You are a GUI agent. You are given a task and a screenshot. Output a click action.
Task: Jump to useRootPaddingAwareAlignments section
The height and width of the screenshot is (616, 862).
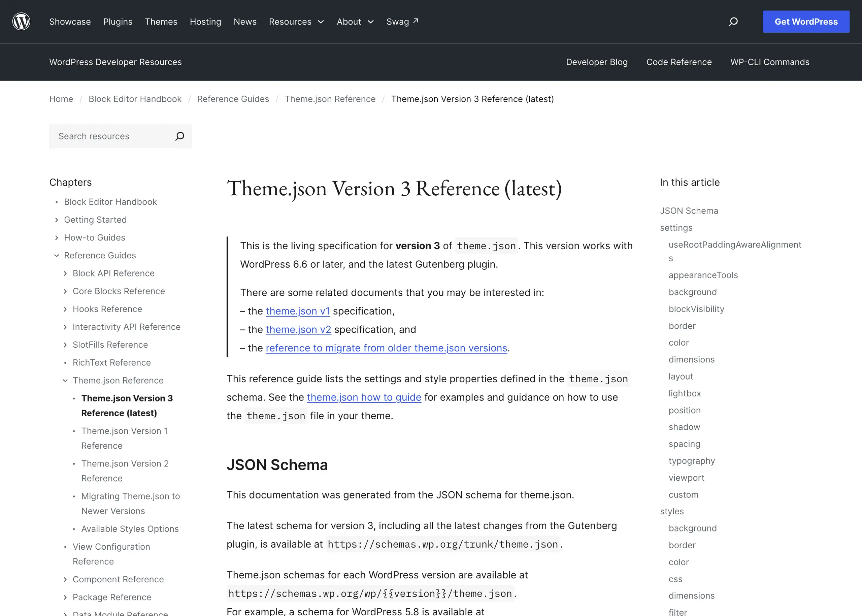(x=735, y=251)
